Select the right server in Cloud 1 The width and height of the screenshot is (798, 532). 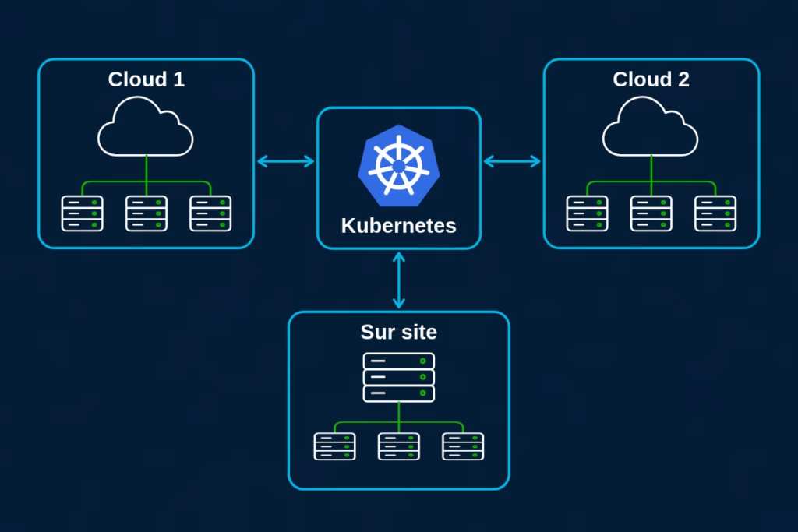[x=210, y=213]
